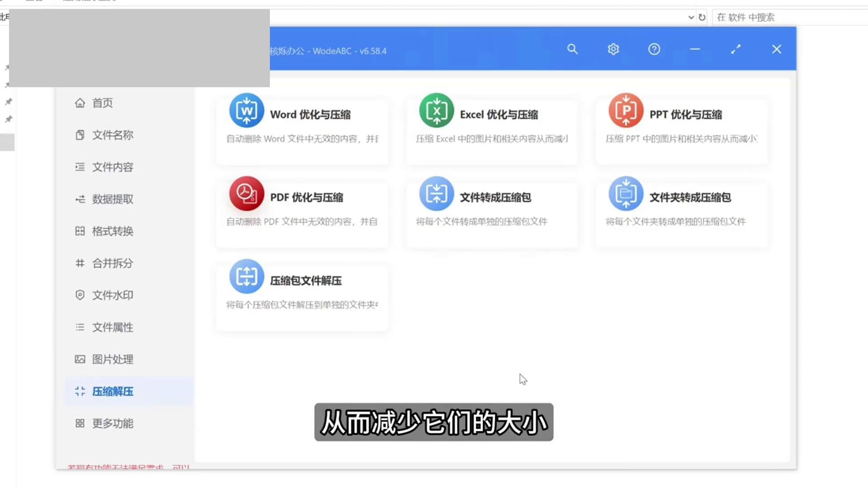The width and height of the screenshot is (868, 488).
Task: Open Excel 优化与压缩 tool icon
Action: click(x=436, y=111)
